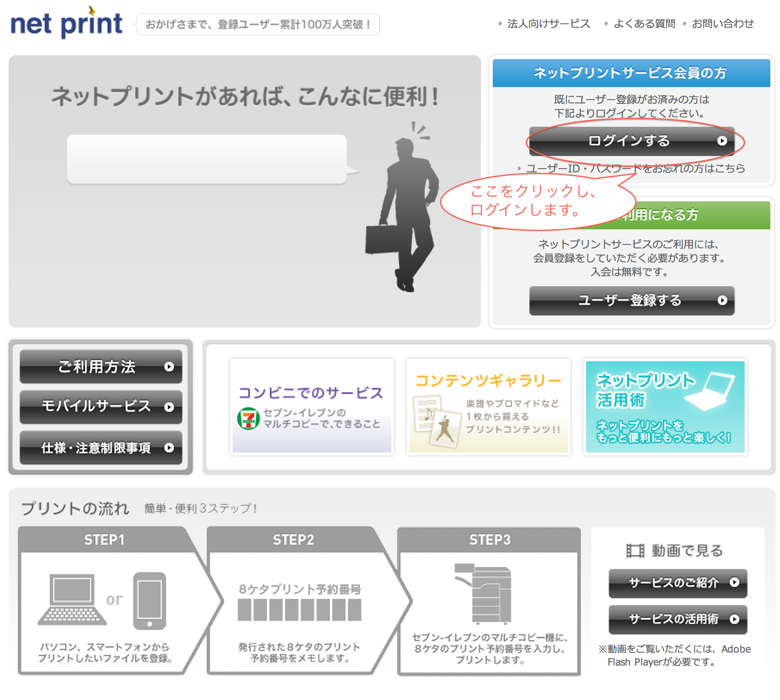Image resolution: width=780 pixels, height=700 pixels.
Task: Click the arrow icon on ログインする
Action: (x=722, y=141)
